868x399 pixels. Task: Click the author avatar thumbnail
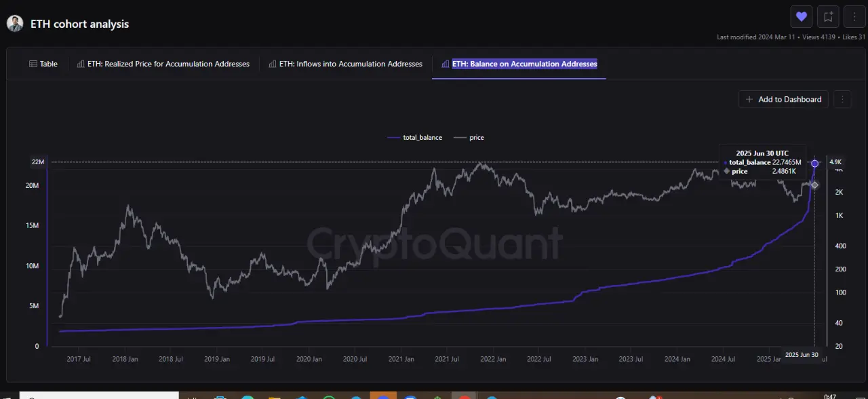click(x=15, y=23)
